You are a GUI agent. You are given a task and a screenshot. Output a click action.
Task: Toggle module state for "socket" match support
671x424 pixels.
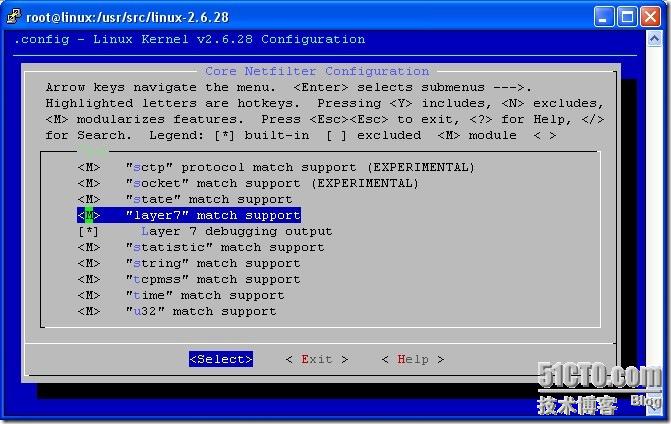(x=89, y=183)
